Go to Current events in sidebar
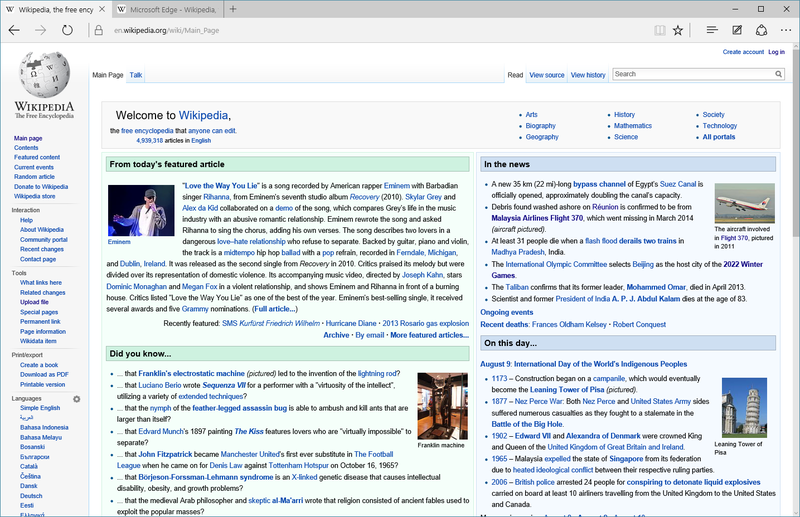 point(34,167)
